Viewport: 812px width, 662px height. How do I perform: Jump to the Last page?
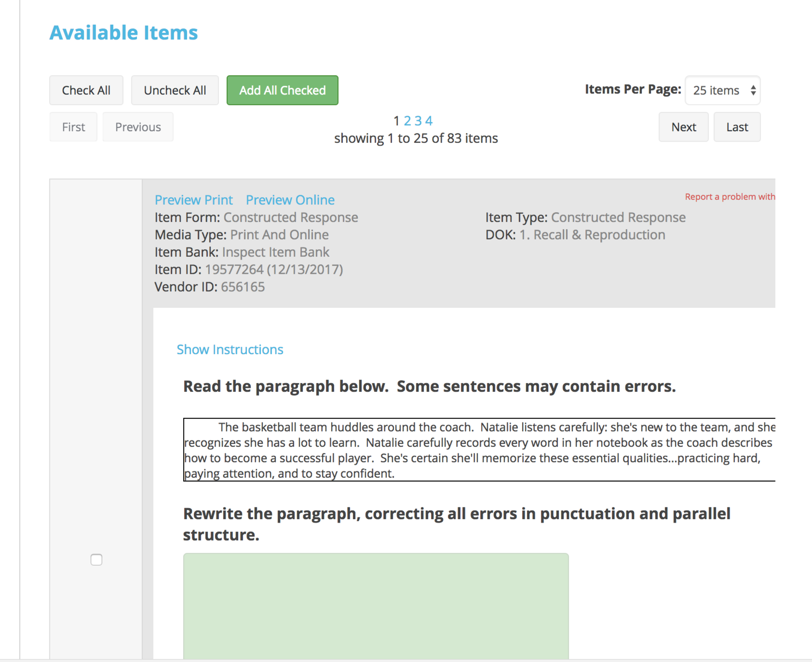click(x=737, y=127)
